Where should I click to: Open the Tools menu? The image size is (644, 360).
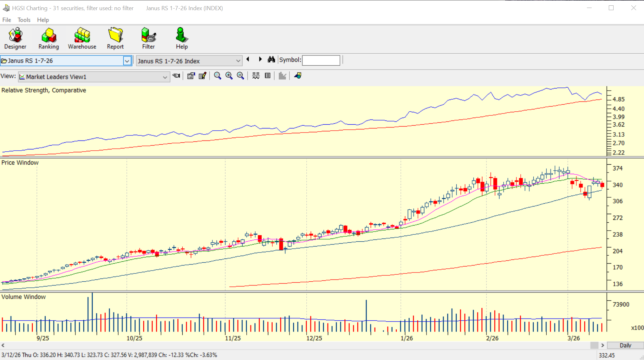(x=24, y=20)
